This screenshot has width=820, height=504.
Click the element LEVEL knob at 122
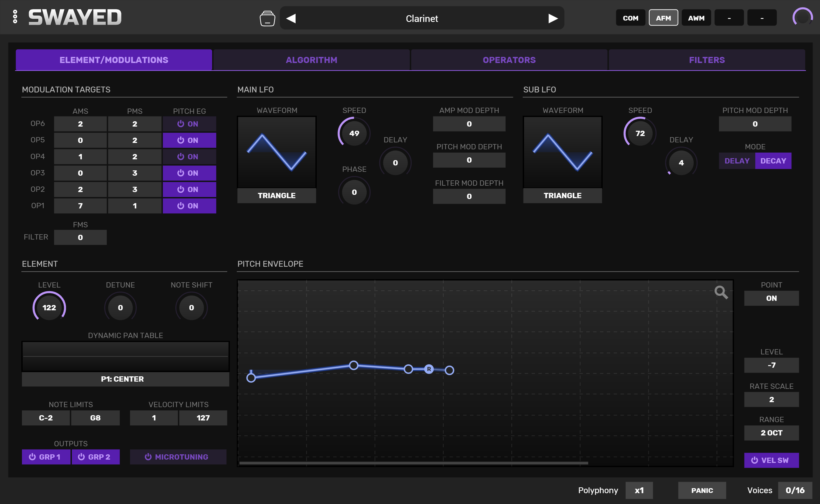(49, 307)
